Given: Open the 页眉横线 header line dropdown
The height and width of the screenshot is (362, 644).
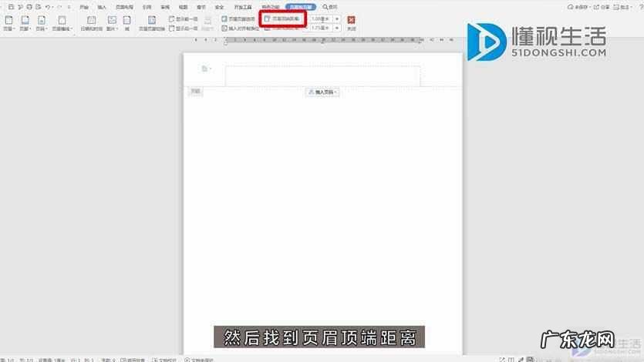Looking at the screenshot, I should [x=62, y=23].
